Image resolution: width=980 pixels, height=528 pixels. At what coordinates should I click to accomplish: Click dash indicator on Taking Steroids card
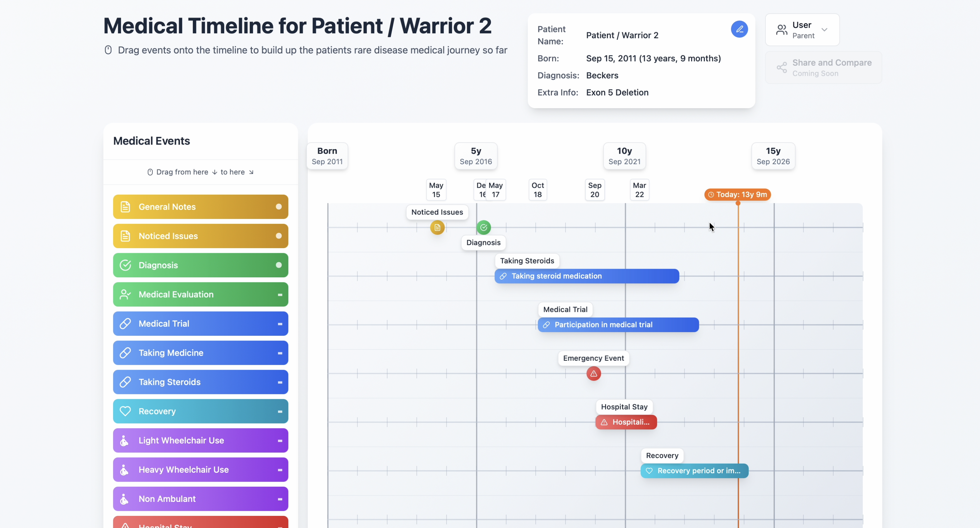coord(280,382)
